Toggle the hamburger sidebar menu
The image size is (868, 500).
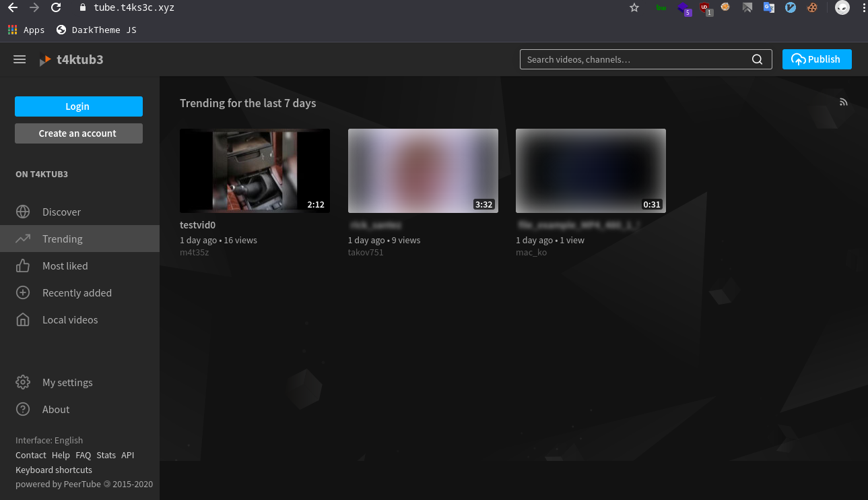[20, 59]
